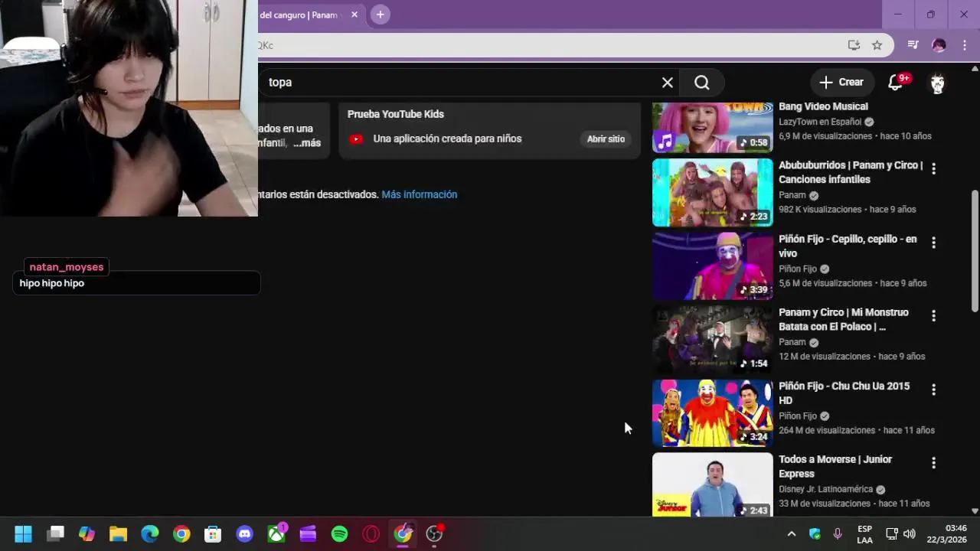Open Clipchamp purple taskbar icon

tap(308, 534)
